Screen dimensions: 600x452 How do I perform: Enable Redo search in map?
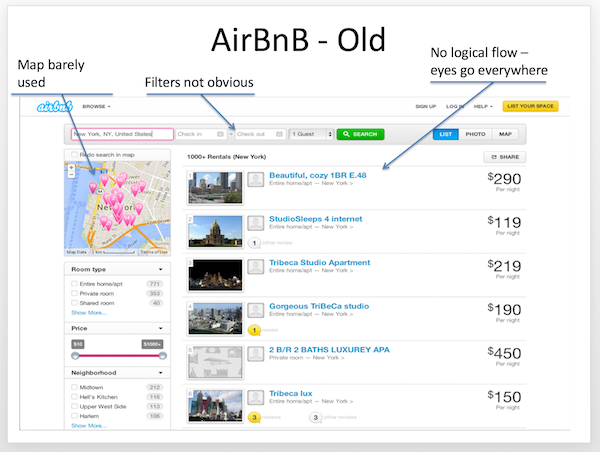pyautogui.click(x=74, y=155)
